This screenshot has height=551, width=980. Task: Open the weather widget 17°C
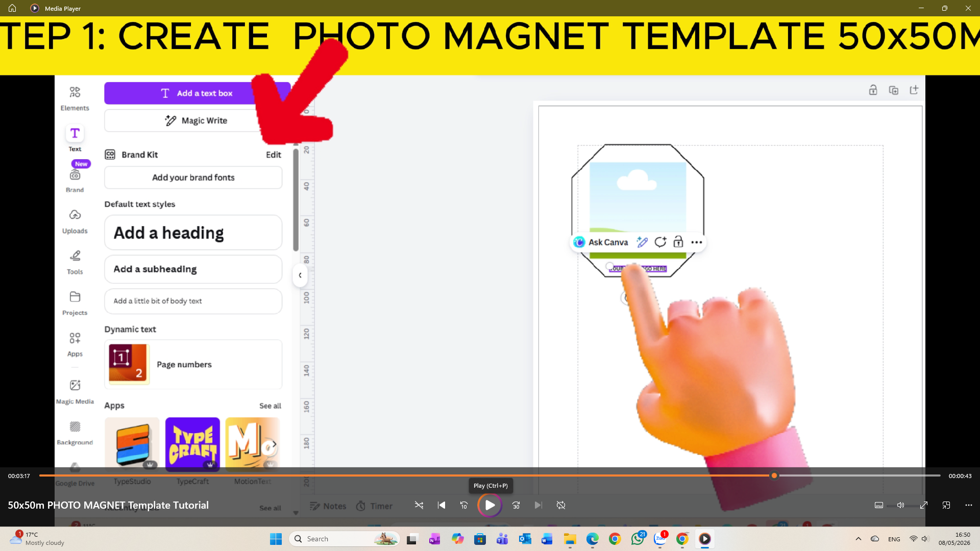pyautogui.click(x=37, y=539)
